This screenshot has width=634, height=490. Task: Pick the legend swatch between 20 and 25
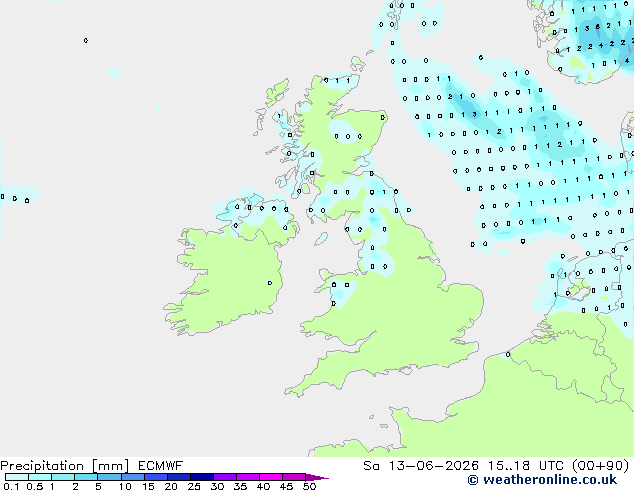click(x=179, y=477)
